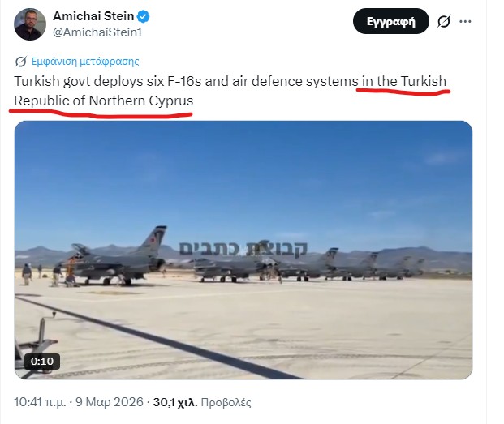Click the blue verified badge

pyautogui.click(x=144, y=16)
